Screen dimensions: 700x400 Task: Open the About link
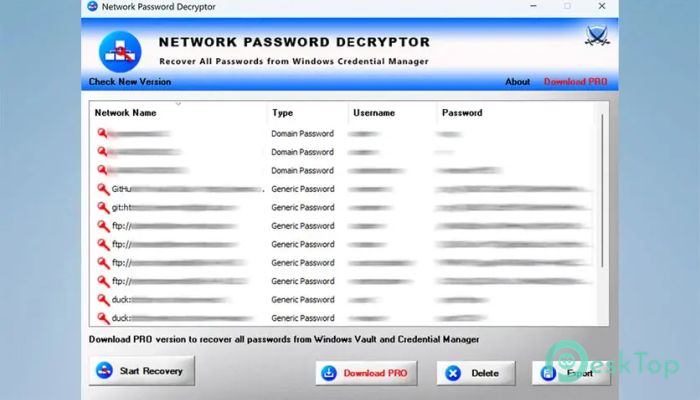coord(517,82)
